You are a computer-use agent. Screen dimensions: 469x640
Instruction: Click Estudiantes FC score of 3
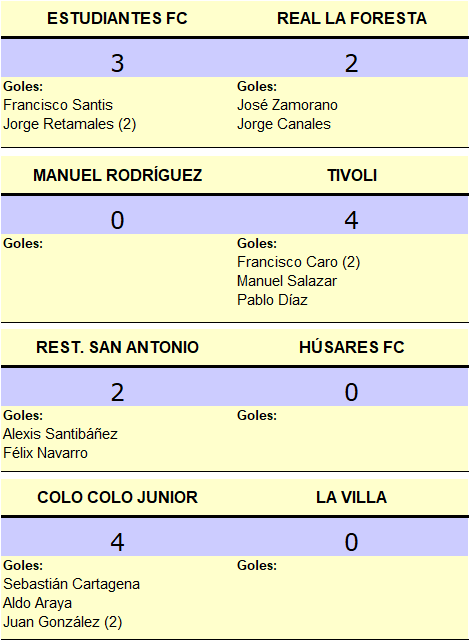[118, 63]
